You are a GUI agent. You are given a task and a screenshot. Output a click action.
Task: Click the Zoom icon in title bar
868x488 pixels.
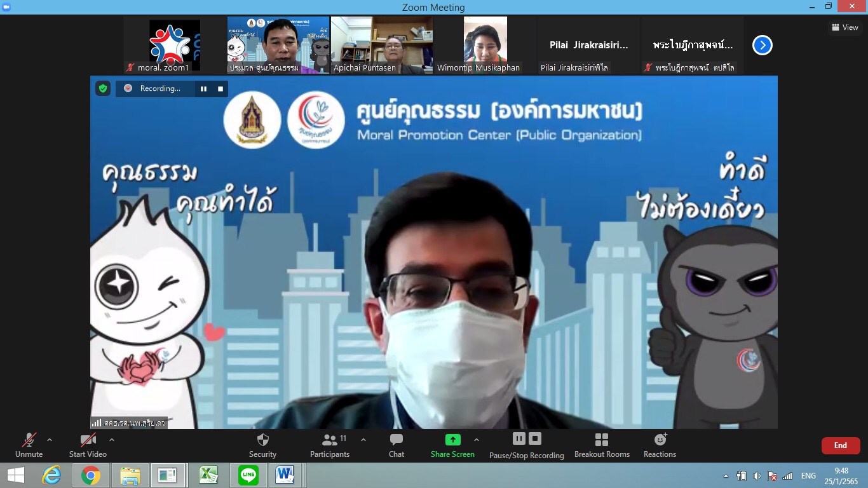(x=6, y=6)
